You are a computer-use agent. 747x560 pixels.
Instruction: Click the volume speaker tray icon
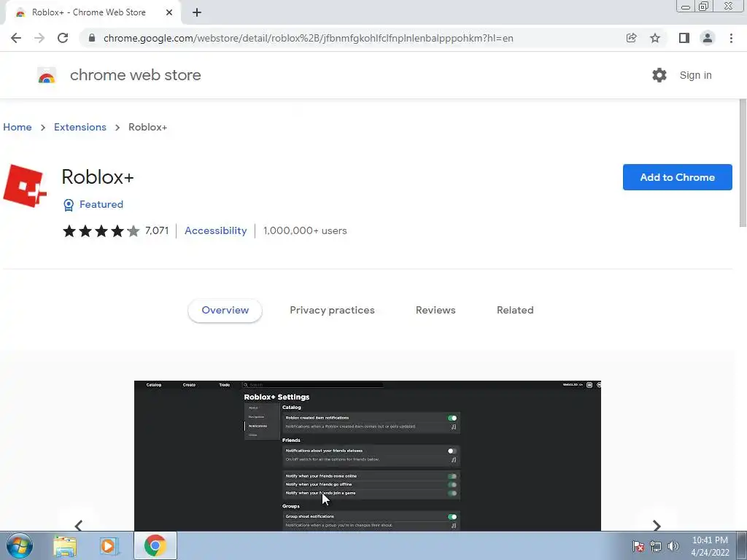click(x=673, y=546)
